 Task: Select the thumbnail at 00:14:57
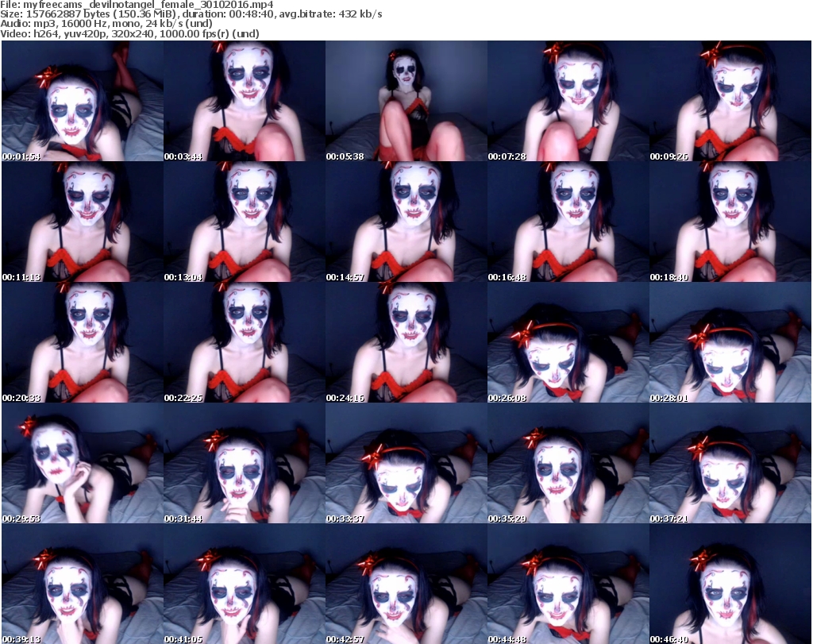(406, 222)
